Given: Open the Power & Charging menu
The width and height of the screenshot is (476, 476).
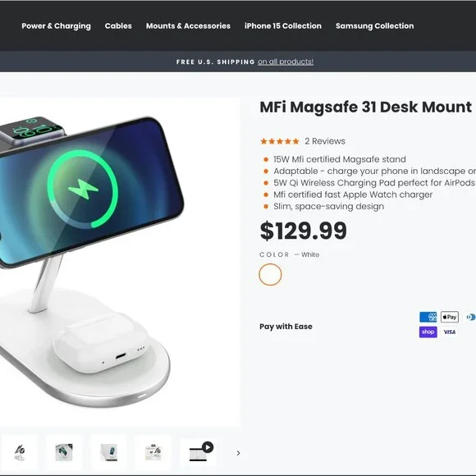Looking at the screenshot, I should pyautogui.click(x=56, y=26).
